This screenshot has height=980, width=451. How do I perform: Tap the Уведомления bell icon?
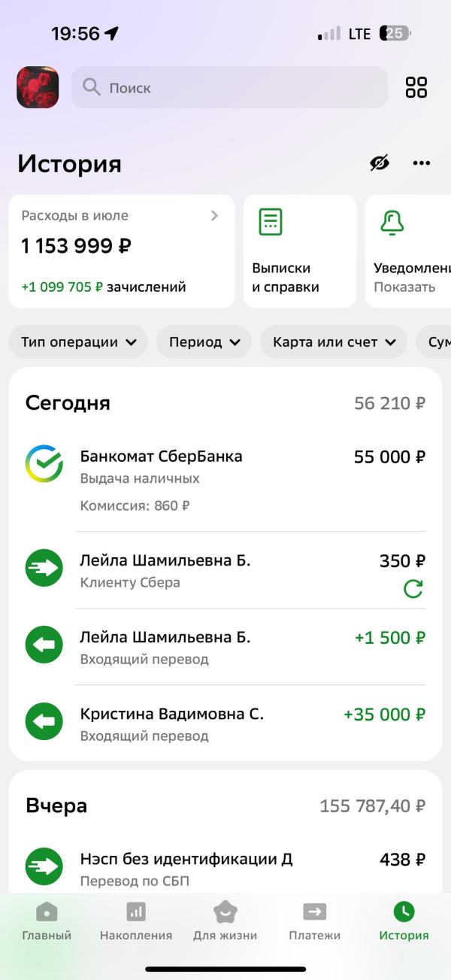(392, 222)
